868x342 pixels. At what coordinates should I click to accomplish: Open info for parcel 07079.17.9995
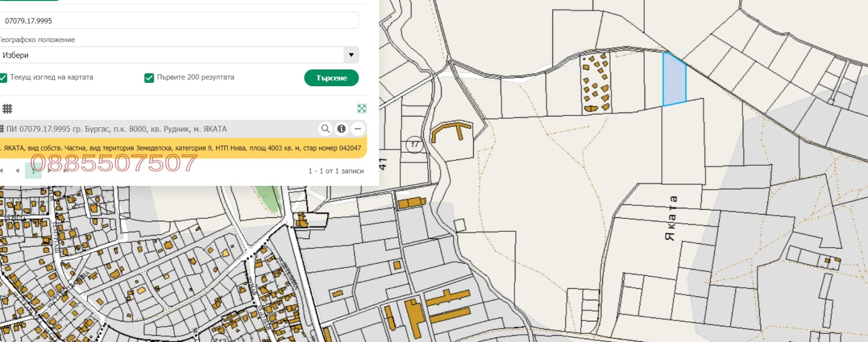341,128
